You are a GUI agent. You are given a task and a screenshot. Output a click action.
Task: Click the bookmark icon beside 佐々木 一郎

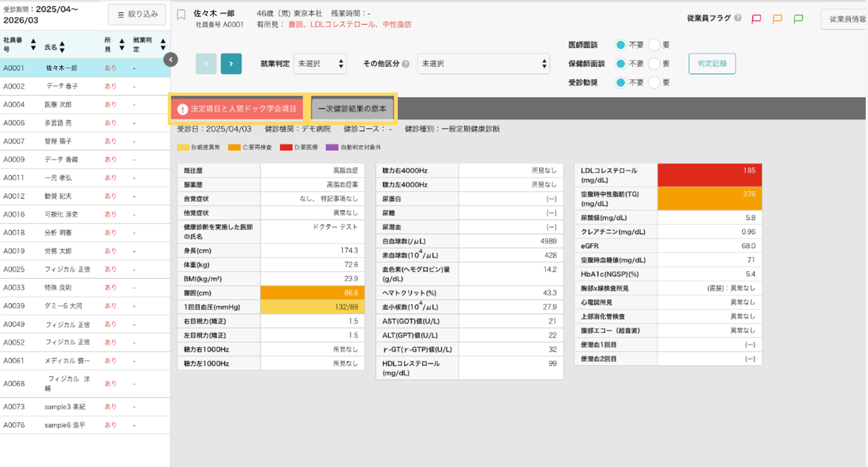click(181, 15)
